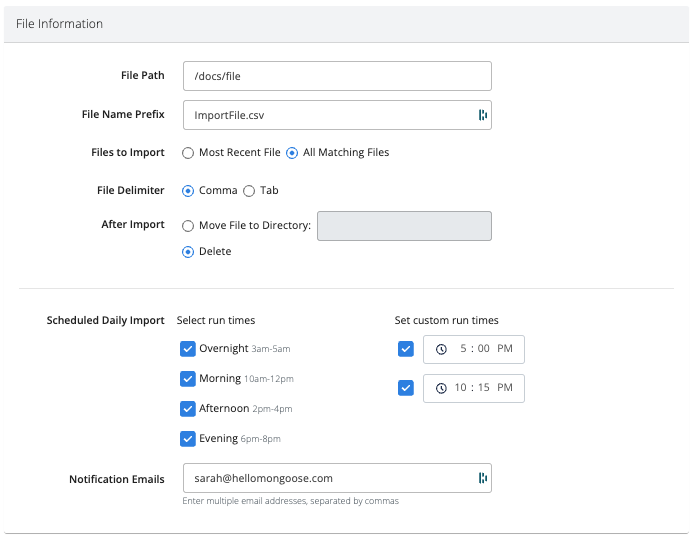Toggle the 10:15 PM custom run time checkbox
Screen dimensions: 695x540
coord(405,388)
